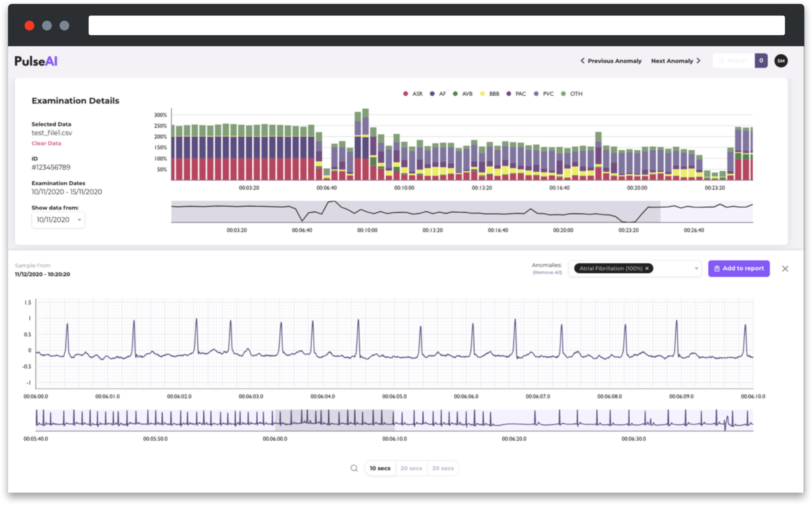Close the sample panel with X
This screenshot has width=812, height=505.
[785, 269]
